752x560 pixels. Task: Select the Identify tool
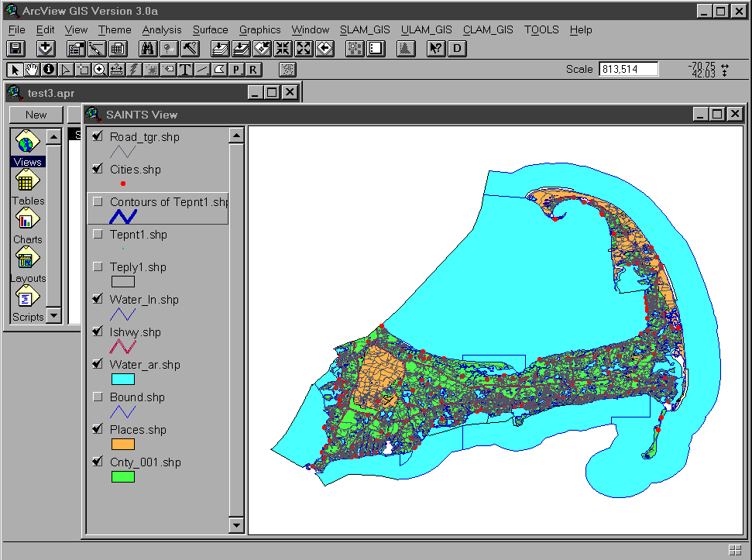[x=49, y=70]
